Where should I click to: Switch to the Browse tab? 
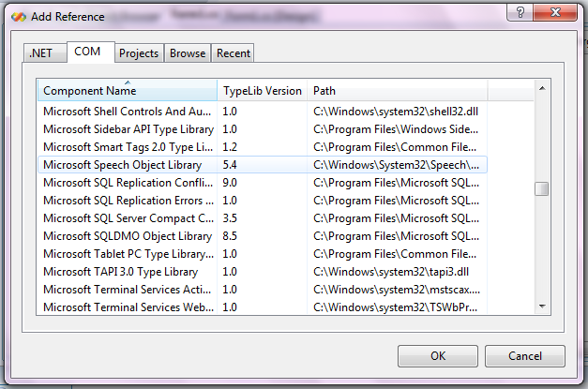pos(188,53)
